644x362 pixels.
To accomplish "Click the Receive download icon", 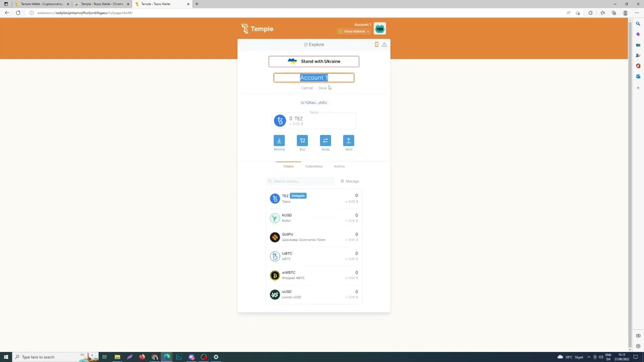I will pyautogui.click(x=279, y=140).
